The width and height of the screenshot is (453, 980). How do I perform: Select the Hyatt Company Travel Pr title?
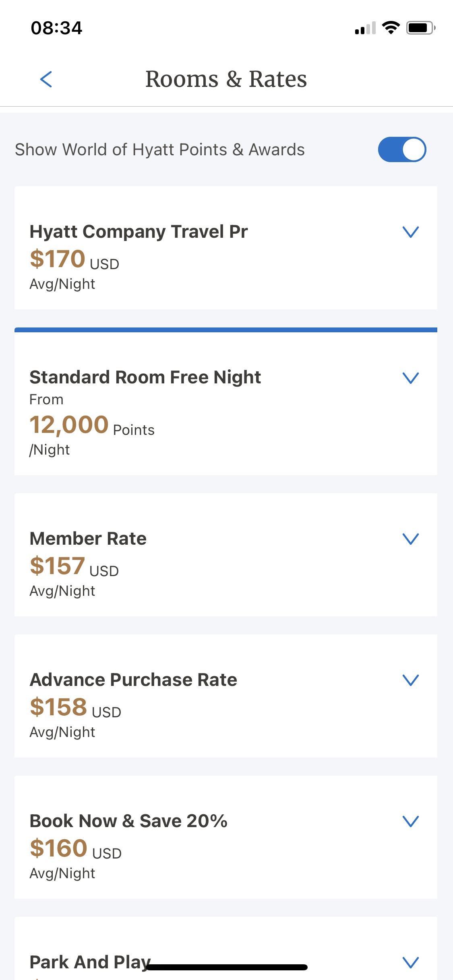[139, 232]
